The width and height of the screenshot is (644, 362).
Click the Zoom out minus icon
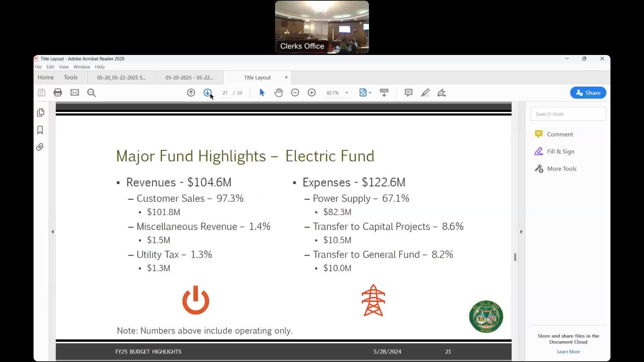point(295,93)
